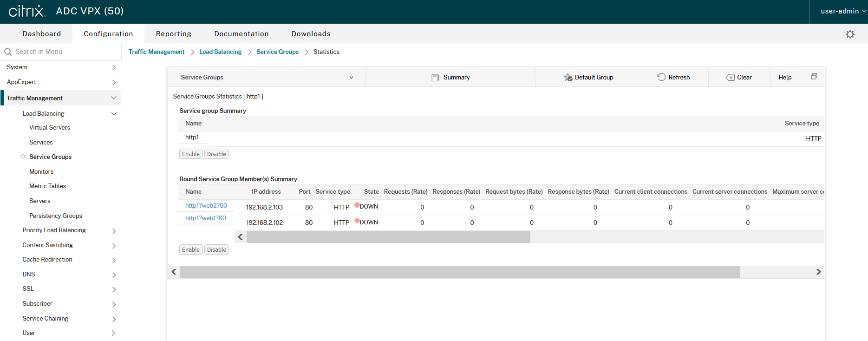
Task: Click Disable under the Service group Summary
Action: [x=216, y=154]
